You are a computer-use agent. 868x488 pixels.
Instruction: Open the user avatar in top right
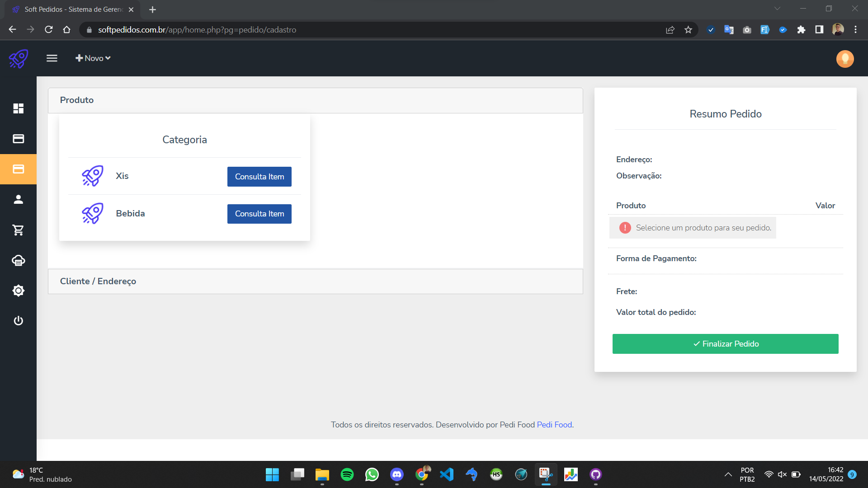pyautogui.click(x=845, y=59)
